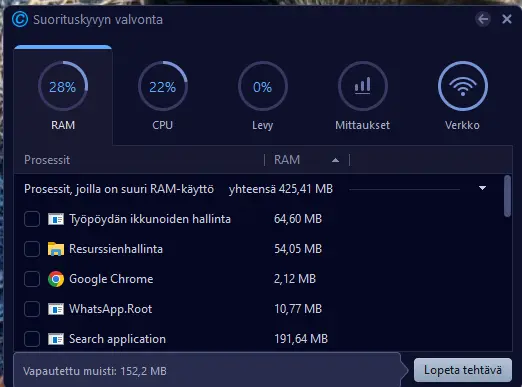
Task: Enable the Search application checkbox
Action: coord(32,339)
